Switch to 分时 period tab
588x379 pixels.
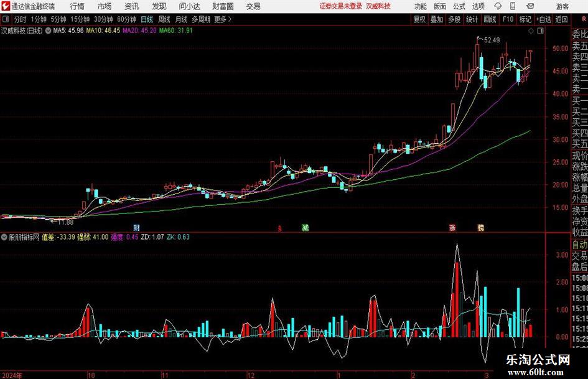(21, 19)
